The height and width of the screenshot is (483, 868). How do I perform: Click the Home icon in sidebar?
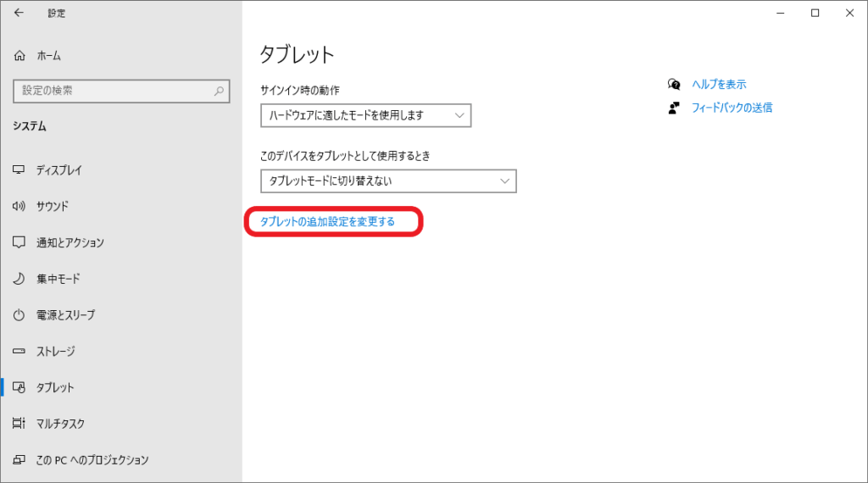tap(20, 56)
